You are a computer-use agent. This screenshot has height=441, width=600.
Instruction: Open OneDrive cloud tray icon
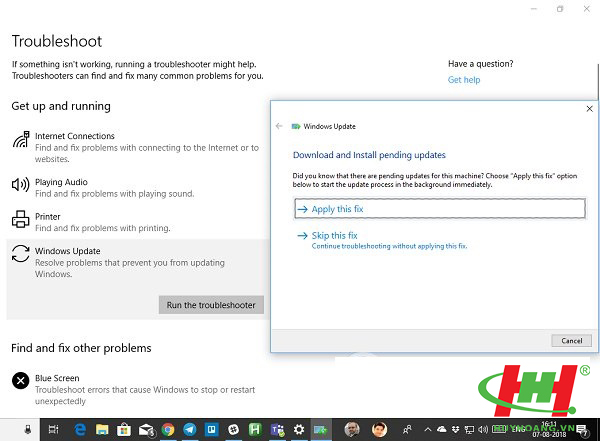click(x=442, y=429)
